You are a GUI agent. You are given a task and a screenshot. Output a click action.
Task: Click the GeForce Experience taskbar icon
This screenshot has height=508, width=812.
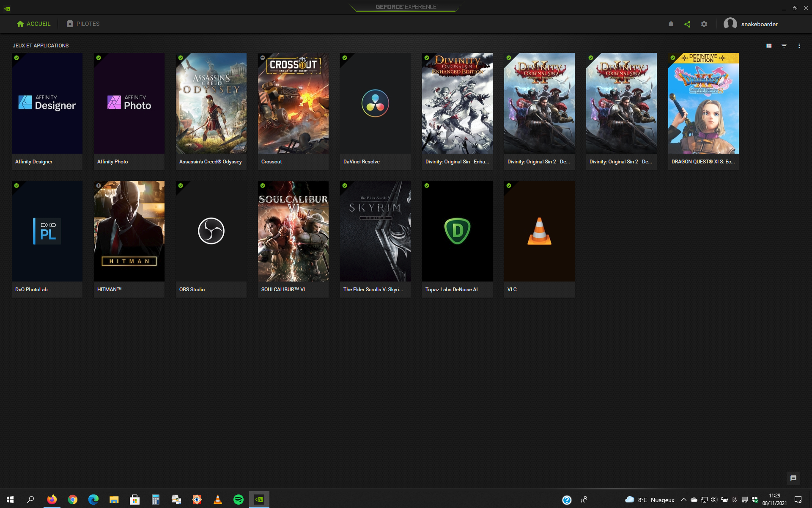pos(259,500)
